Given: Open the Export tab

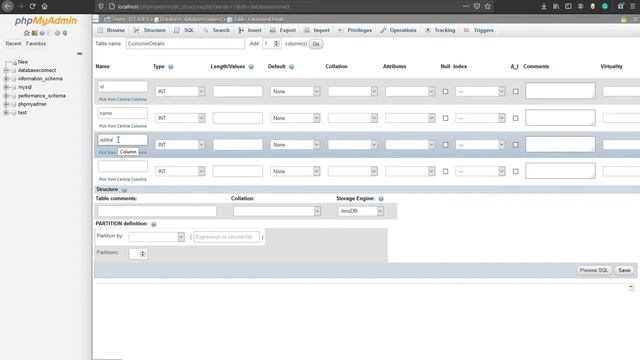Looking at the screenshot, I should tap(283, 30).
